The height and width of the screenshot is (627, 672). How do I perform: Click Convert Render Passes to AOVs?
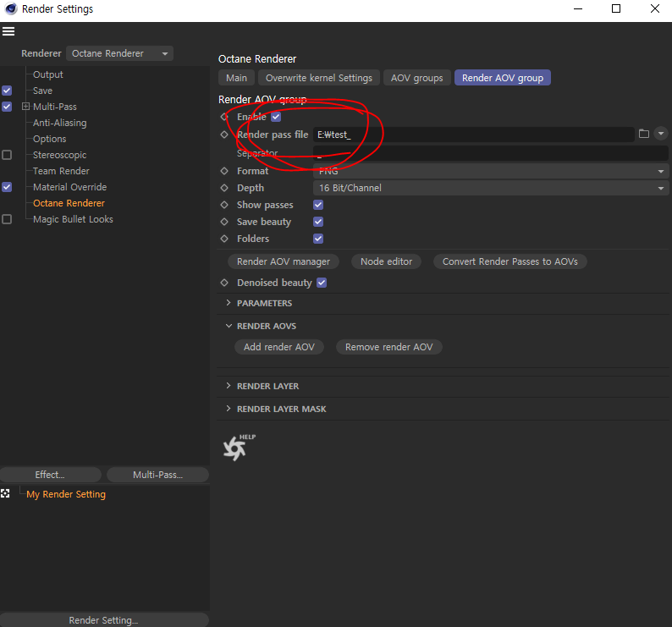[x=510, y=261]
